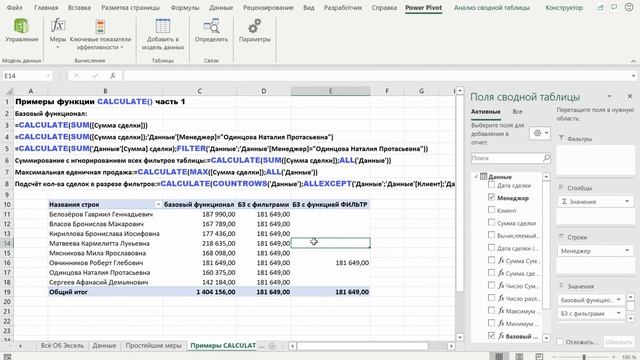Viewport: 640px width, 360px height.
Task: Select Одинцова Наталия Протасьевна row label
Action: click(105, 272)
